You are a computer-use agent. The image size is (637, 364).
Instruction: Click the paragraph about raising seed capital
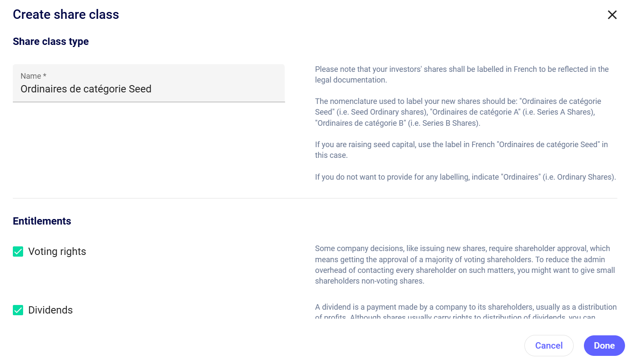coord(461,150)
